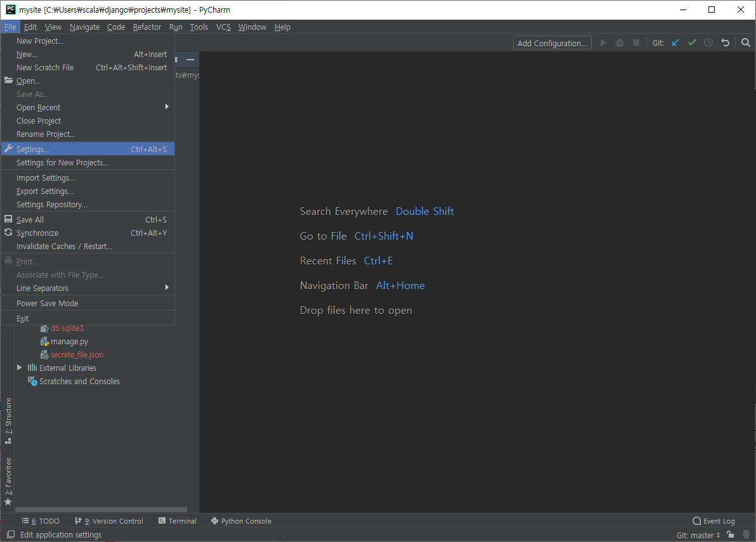Viewport: 756px width, 542px height.
Task: Open the Tools menu
Action: [199, 27]
